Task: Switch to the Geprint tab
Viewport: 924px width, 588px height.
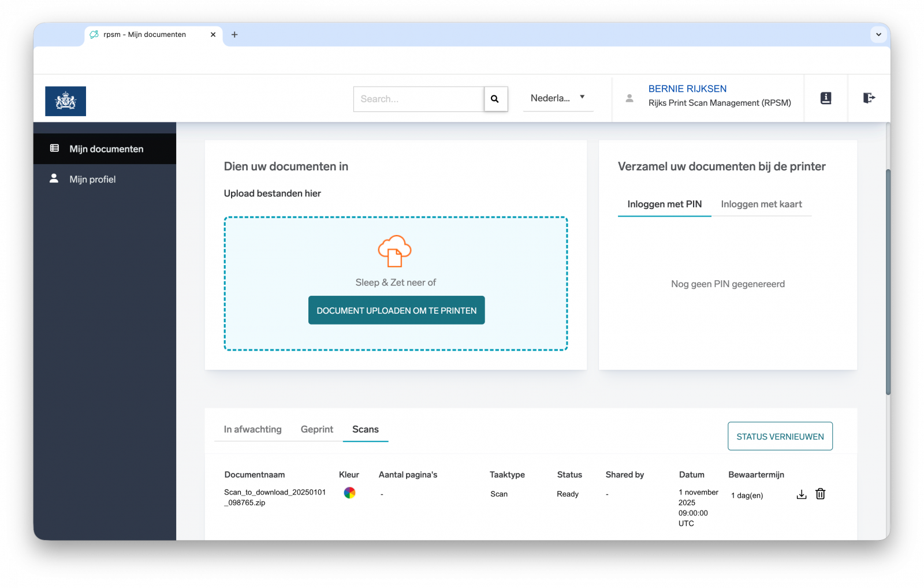Action: tap(316, 429)
